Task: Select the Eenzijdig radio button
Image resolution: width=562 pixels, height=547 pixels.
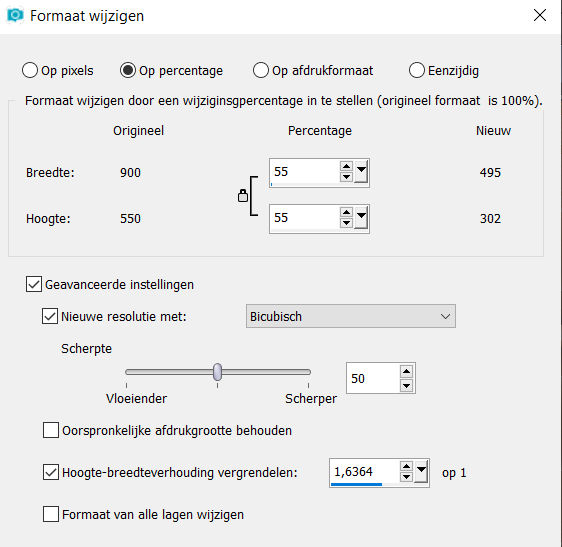Action: (416, 70)
